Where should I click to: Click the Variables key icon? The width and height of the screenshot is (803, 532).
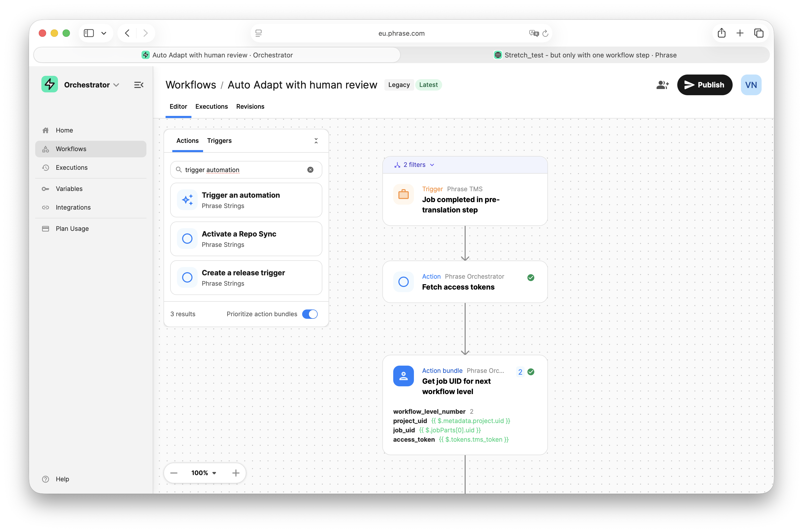click(46, 189)
